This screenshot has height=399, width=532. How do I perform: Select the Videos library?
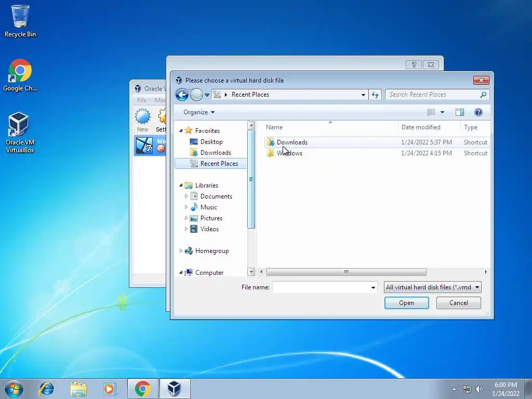pyautogui.click(x=209, y=229)
